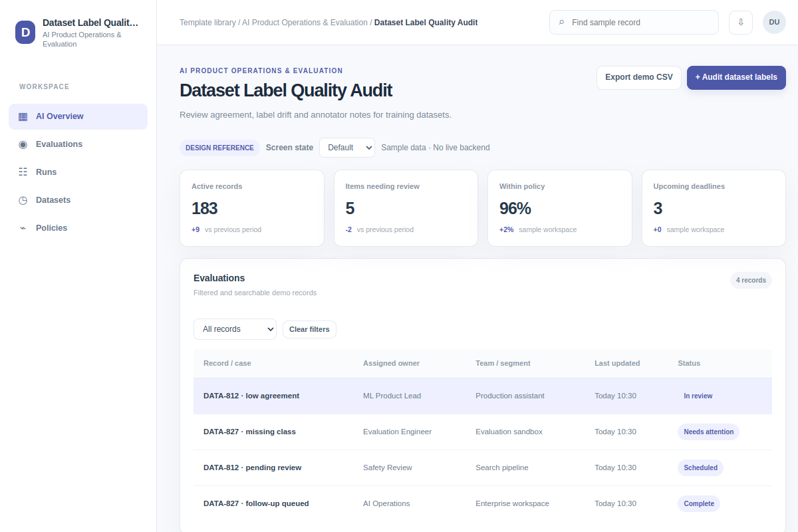Click the Assigned owner column header
798x532 pixels.
click(391, 363)
